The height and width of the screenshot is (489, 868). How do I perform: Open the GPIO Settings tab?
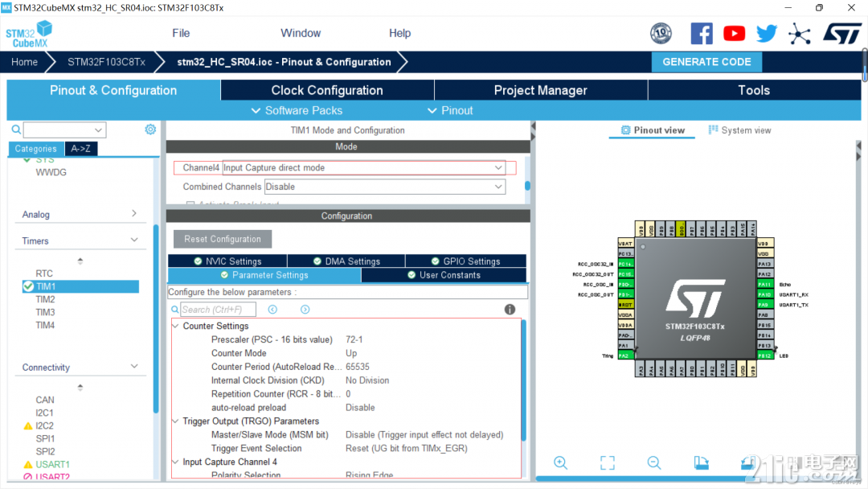[466, 261]
